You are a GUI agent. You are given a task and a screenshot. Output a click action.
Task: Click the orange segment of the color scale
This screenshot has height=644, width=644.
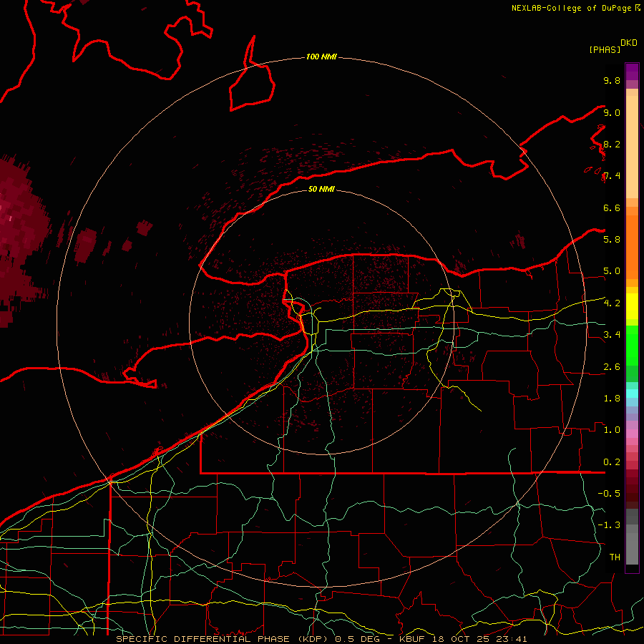click(632, 247)
